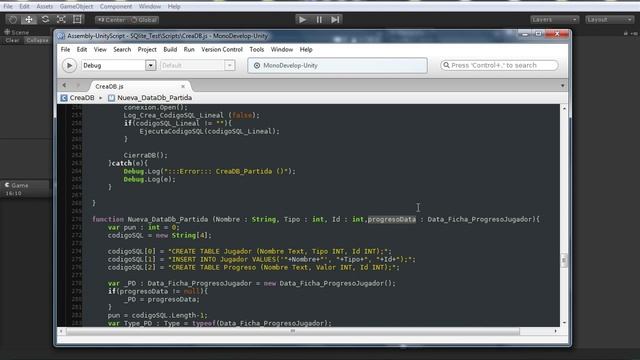Click 'codigoSQL = new String[4];' line
The width and height of the screenshot is (640, 360).
pos(160,236)
